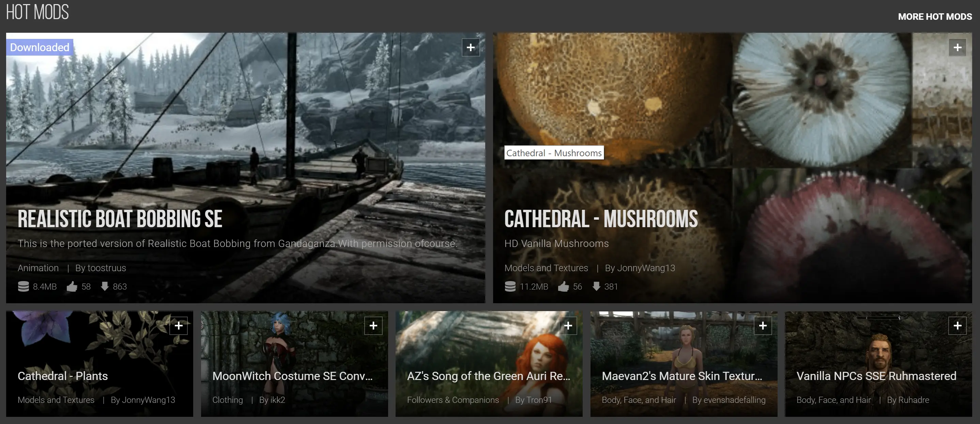Open Vanilla NPCs SSE Ruhmastered title
This screenshot has height=424, width=980.
click(876, 376)
